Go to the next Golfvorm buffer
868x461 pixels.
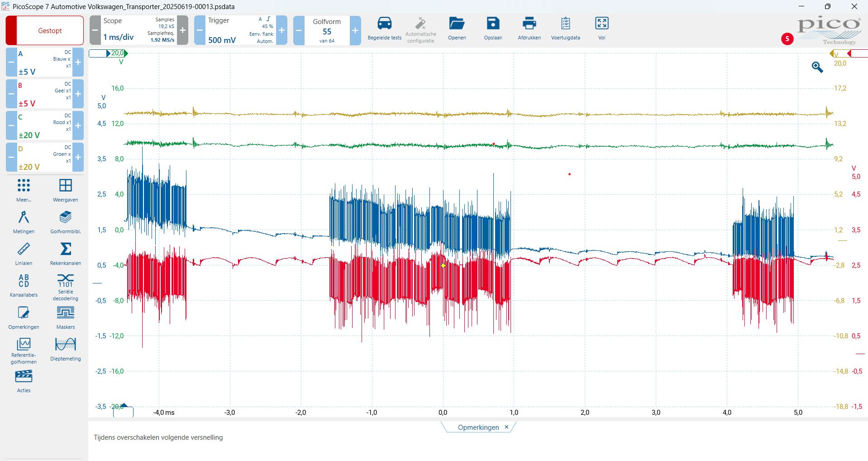(x=355, y=31)
